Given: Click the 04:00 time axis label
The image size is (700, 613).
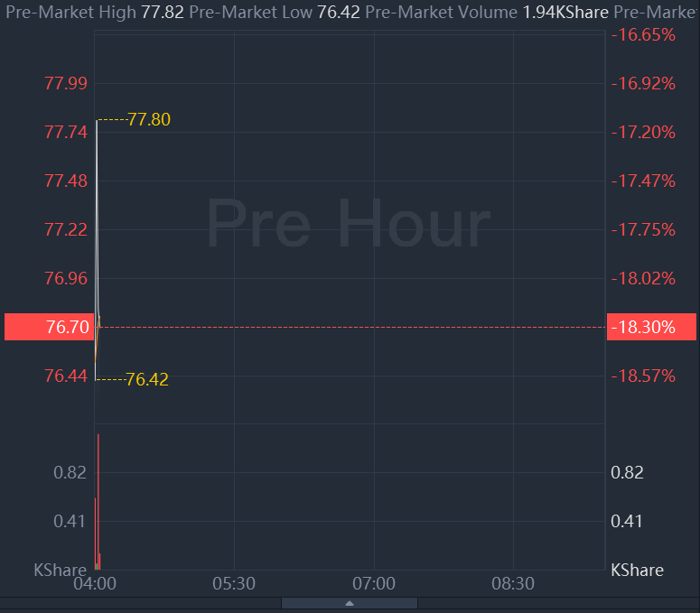Looking at the screenshot, I should pos(95,583).
